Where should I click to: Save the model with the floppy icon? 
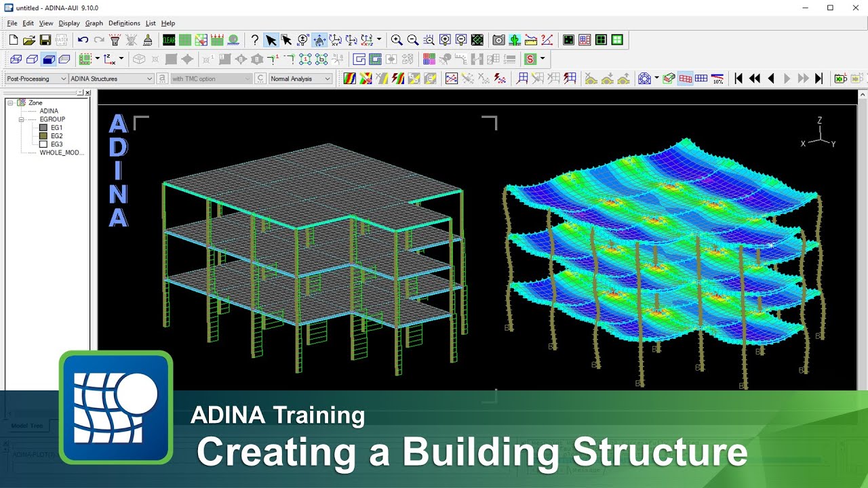[x=45, y=40]
